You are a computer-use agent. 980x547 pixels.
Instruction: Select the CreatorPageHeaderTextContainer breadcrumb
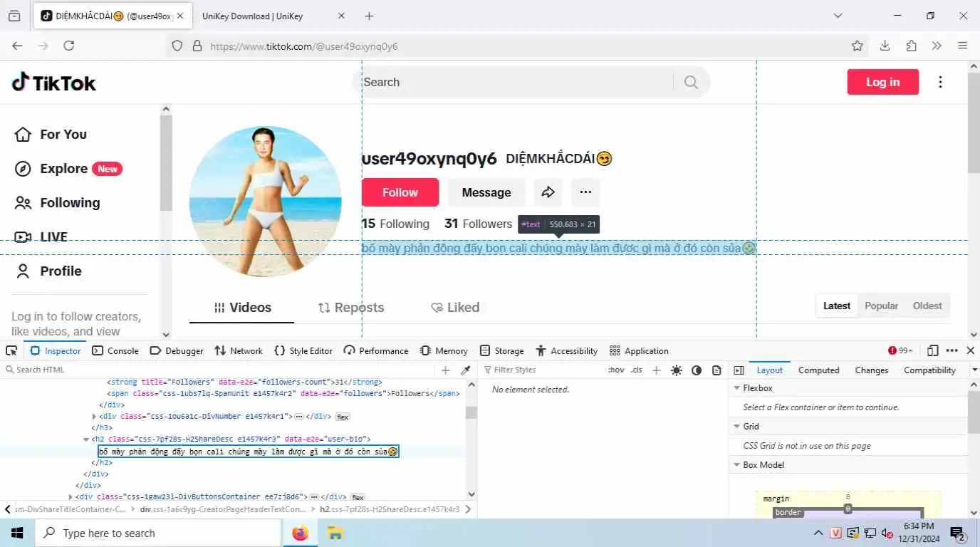point(224,509)
